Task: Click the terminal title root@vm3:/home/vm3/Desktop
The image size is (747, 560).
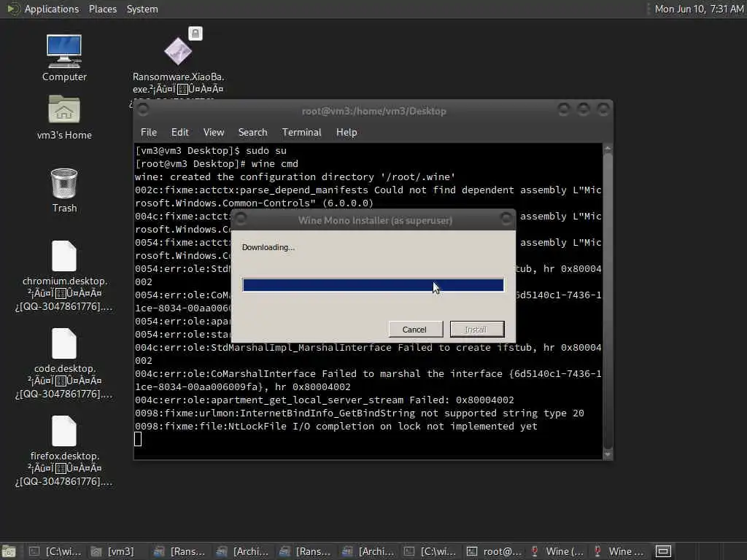Action: [374, 112]
